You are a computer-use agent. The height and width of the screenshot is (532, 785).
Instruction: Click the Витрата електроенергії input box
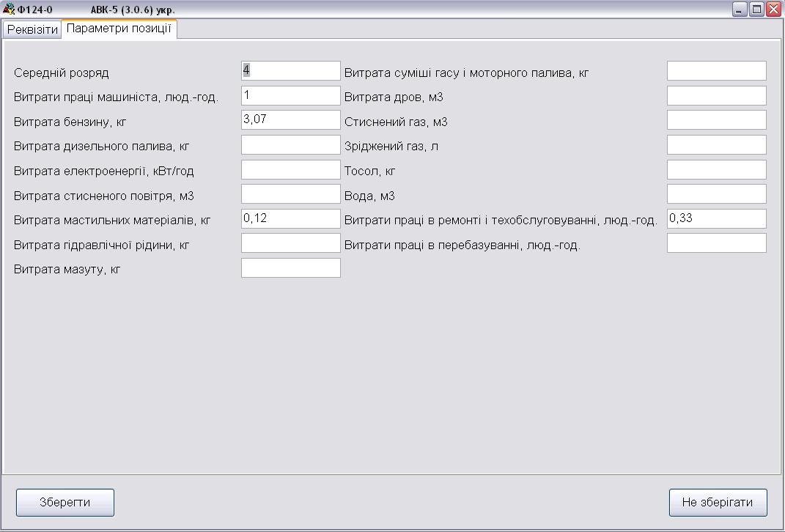click(291, 170)
